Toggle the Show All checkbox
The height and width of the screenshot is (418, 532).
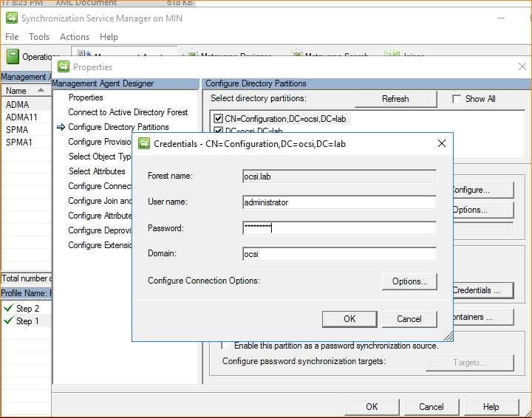[x=457, y=99]
